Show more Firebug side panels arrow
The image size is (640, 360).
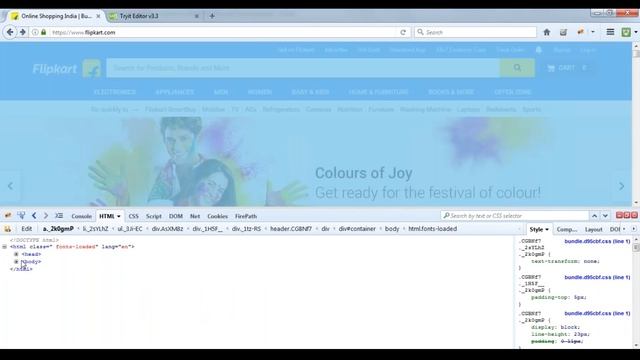pos(633,229)
